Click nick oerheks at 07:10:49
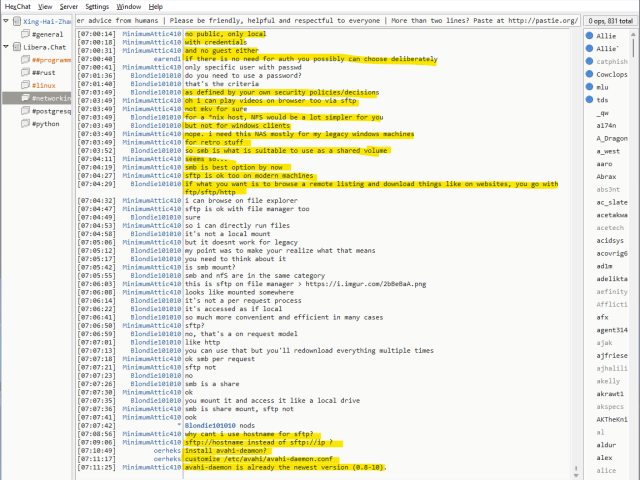This screenshot has height=480, width=640. tap(167, 451)
